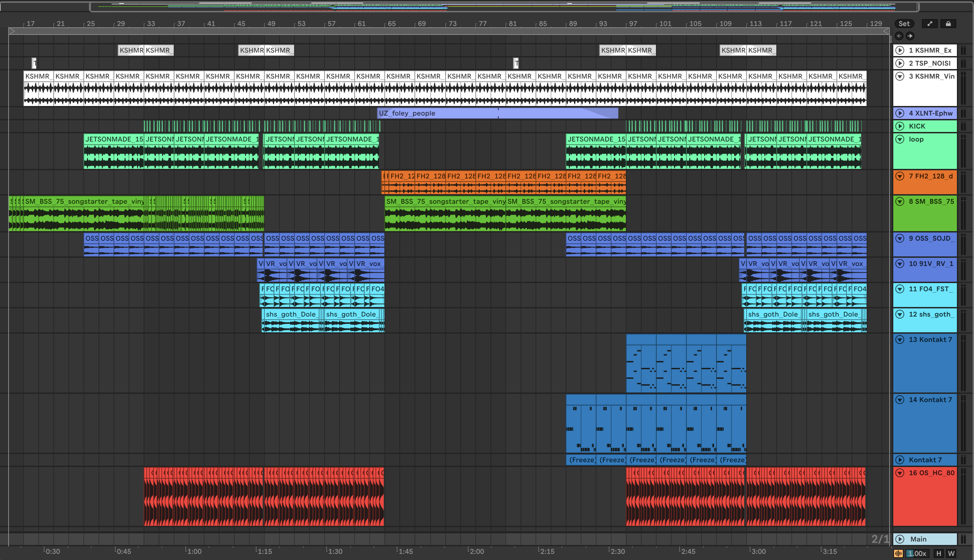Select first FH2_128 clip with readable name
Image resolution: width=974 pixels, height=560 pixels.
(x=402, y=183)
